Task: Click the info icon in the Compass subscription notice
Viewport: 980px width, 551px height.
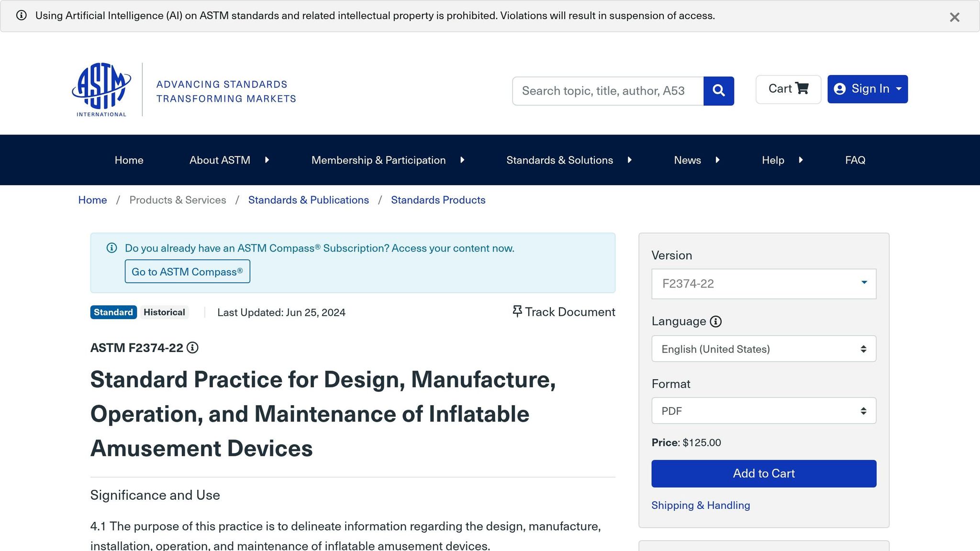Action: point(111,248)
